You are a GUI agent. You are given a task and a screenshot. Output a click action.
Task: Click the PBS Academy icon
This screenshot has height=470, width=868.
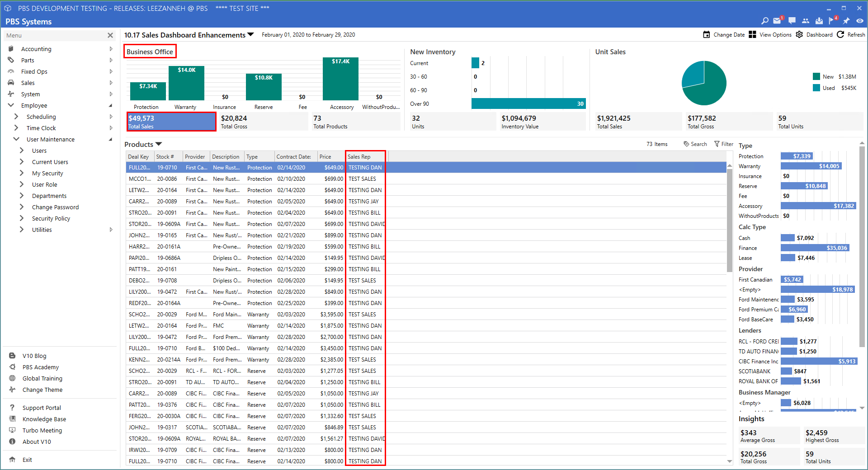click(x=12, y=367)
